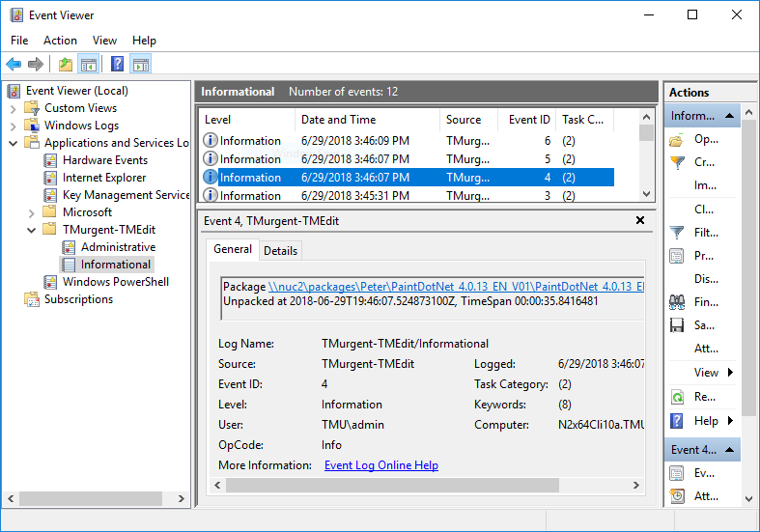Screen dimensions: 760x532
Task: Click the Find binoculars icon
Action: pos(677,302)
